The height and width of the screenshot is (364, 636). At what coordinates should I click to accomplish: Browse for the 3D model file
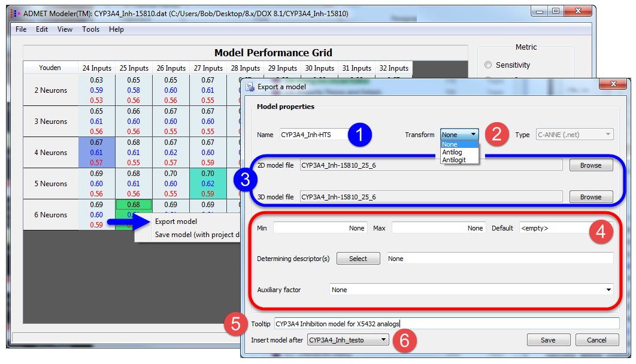[590, 197]
